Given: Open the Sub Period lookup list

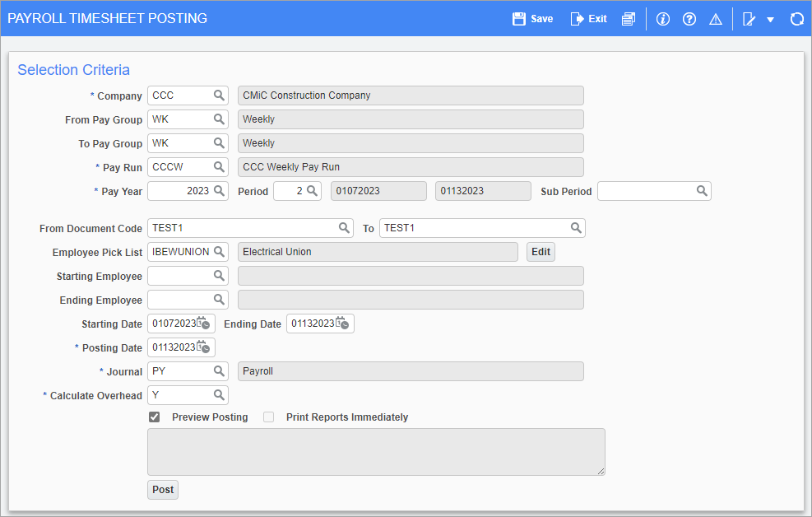Looking at the screenshot, I should [702, 191].
